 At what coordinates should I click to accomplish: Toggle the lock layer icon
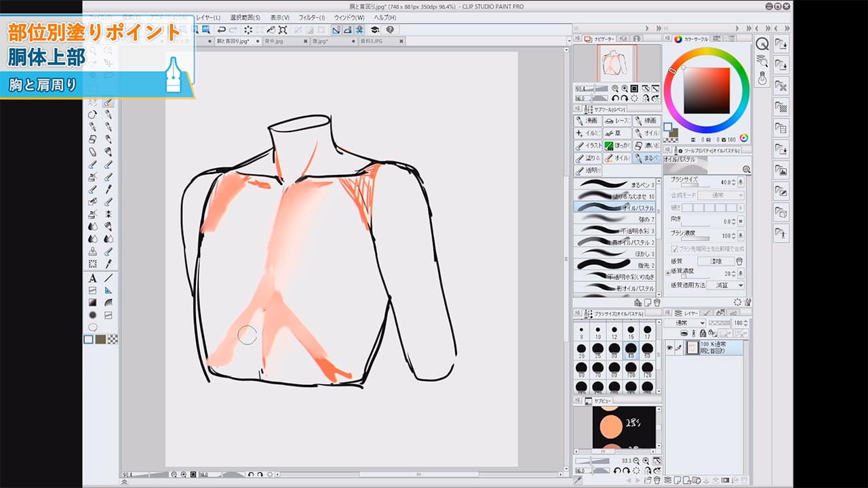703,333
